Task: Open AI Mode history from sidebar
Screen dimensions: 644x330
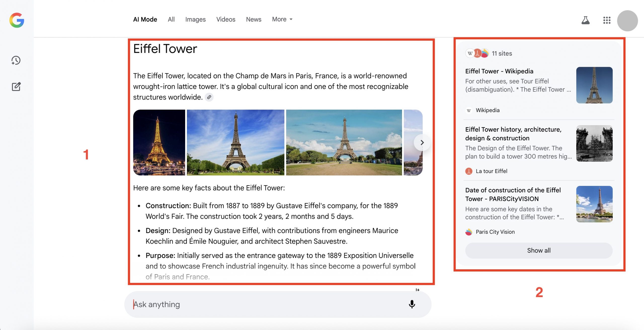Action: (16, 60)
